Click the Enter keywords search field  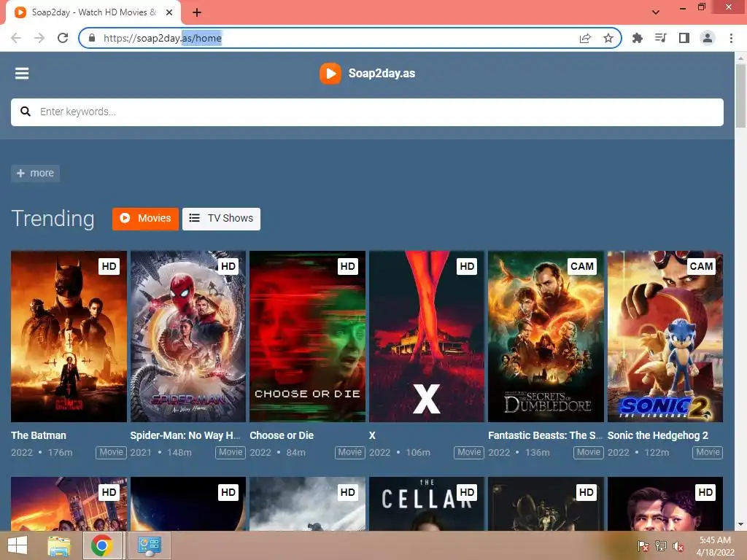click(x=367, y=112)
